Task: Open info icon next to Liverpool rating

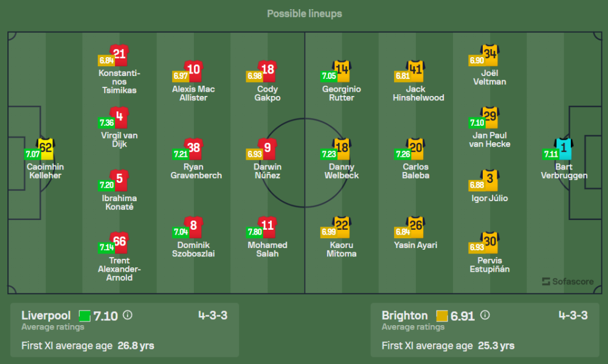Action: [x=128, y=315]
